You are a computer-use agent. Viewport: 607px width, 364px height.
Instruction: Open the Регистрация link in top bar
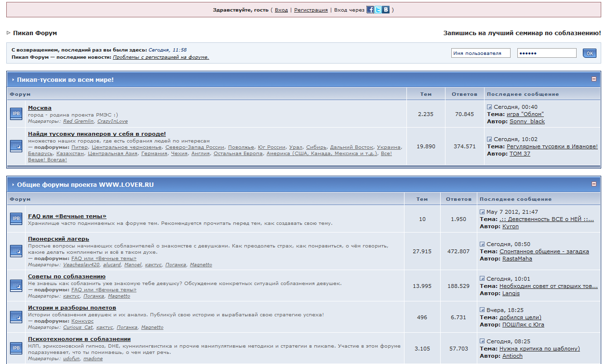(x=310, y=10)
